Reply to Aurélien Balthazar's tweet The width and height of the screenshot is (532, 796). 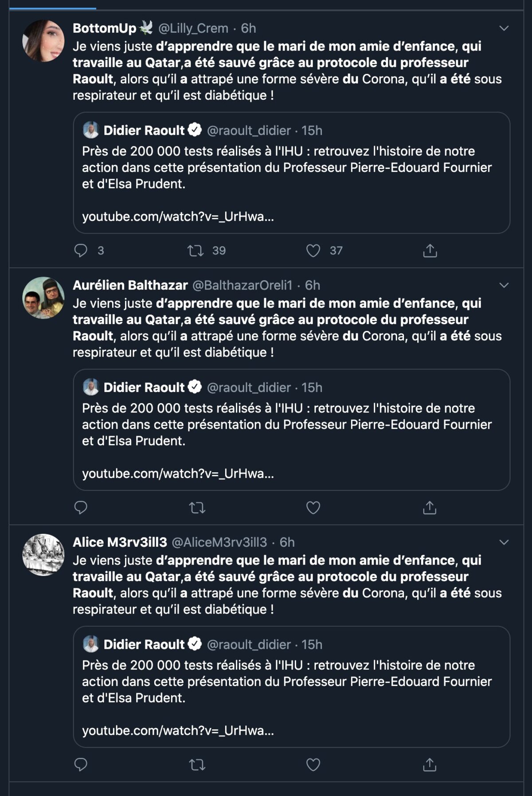point(81,507)
